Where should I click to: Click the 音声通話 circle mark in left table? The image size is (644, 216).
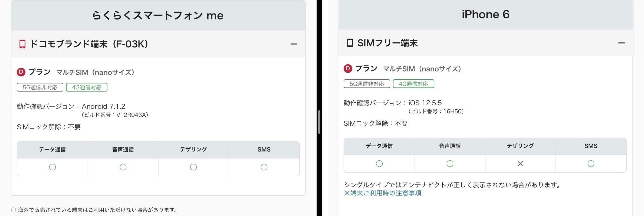coord(123,167)
